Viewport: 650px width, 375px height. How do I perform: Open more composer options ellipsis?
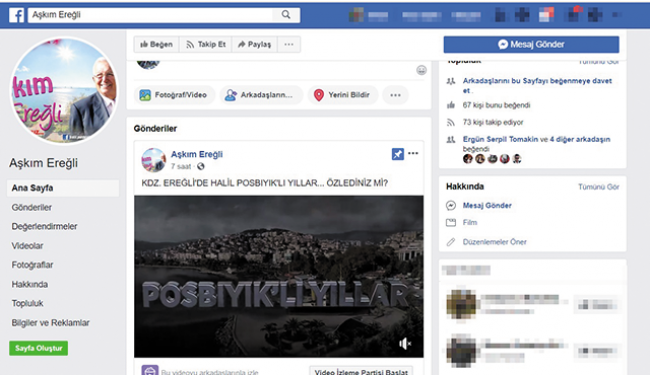click(x=395, y=95)
